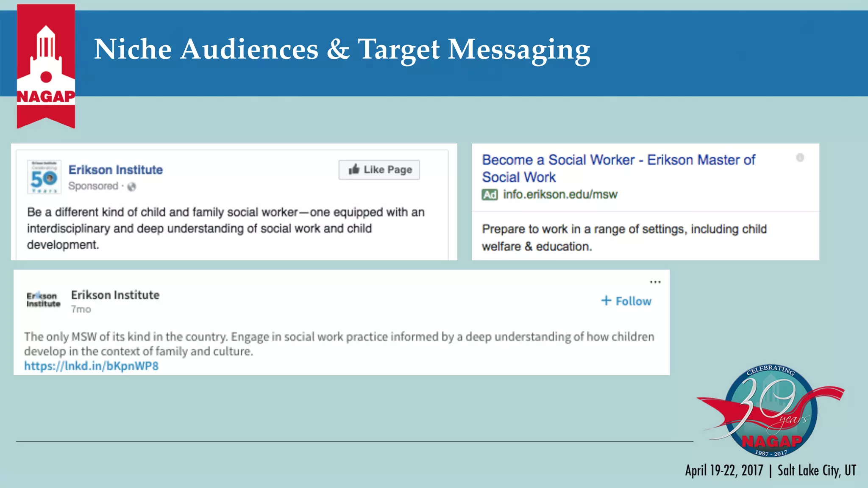Click the globe public audience icon
This screenshot has width=868, height=488.
(132, 187)
